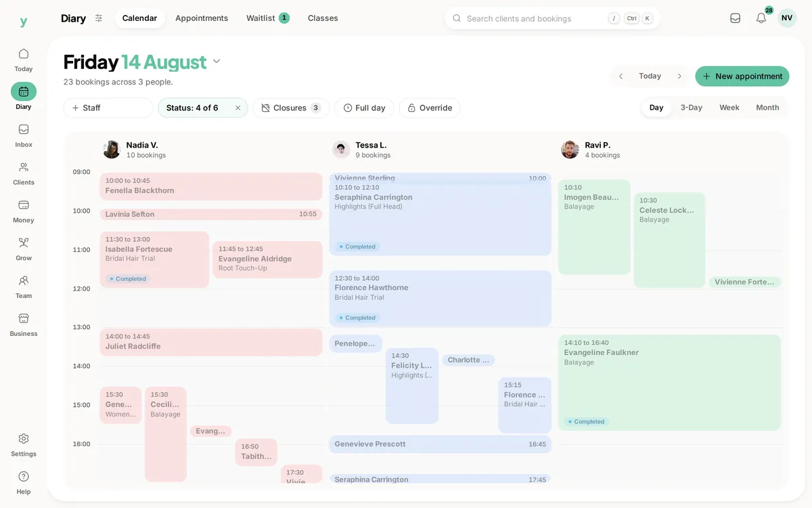
Task: Open the Waitlist tab
Action: [x=268, y=18]
